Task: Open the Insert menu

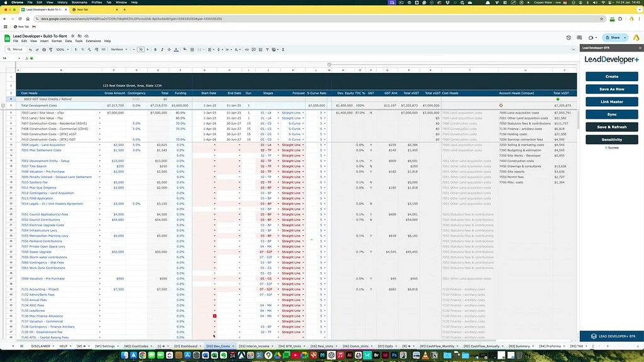Action: 44,41
